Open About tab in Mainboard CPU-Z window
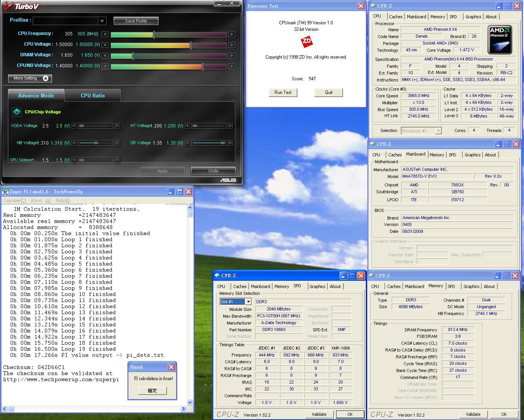Viewport: 524px width, 420px height. click(490, 155)
